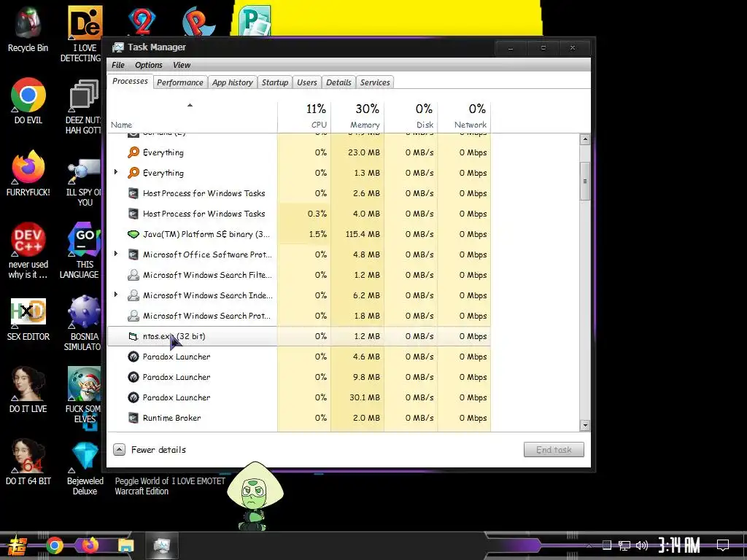747x560 pixels.
Task: Select the Runtime Broker row name
Action: click(x=171, y=418)
